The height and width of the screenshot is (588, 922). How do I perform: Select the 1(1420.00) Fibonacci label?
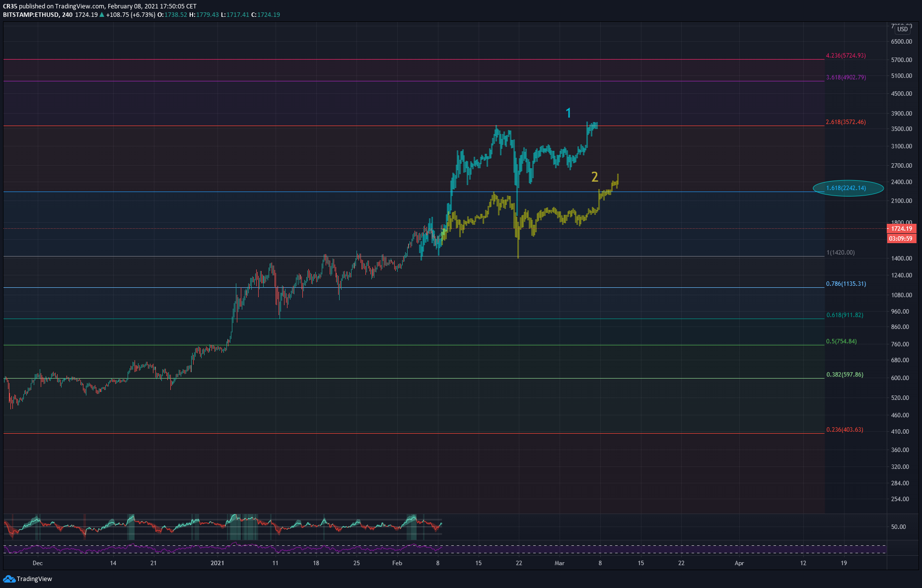pyautogui.click(x=841, y=253)
